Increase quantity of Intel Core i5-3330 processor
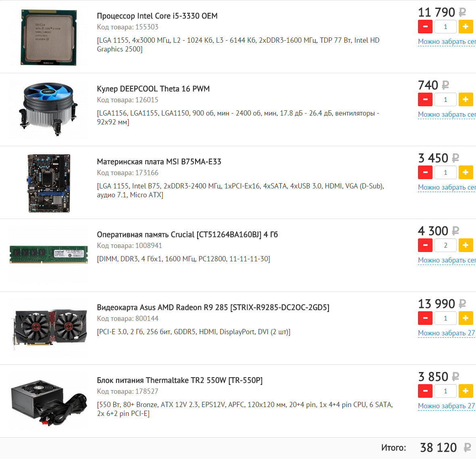 (466, 27)
